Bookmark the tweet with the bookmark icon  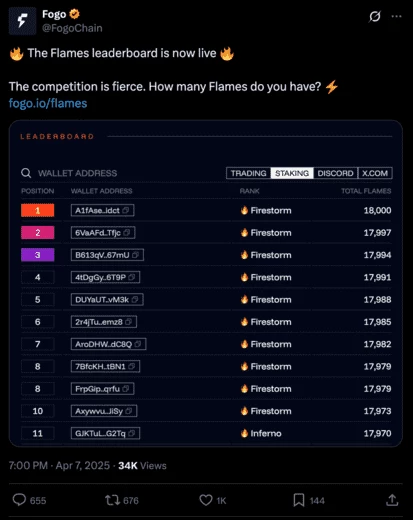[299, 500]
